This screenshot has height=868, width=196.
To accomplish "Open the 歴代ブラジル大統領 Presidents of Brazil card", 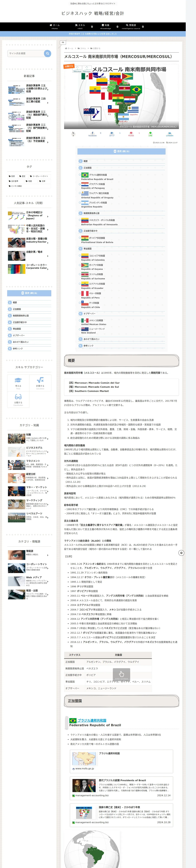I will click(121, 788).
